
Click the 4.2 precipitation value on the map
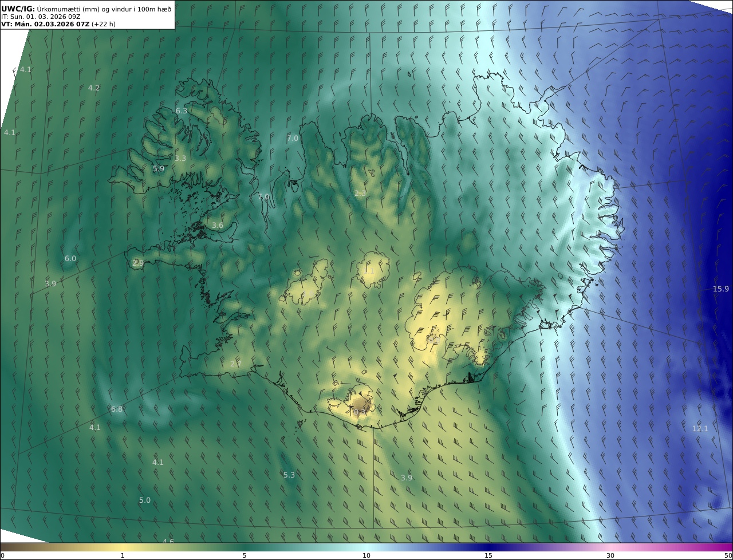(94, 88)
